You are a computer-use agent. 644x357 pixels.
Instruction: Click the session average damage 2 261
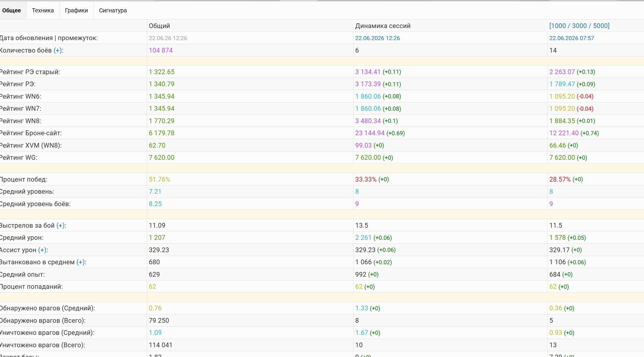[x=363, y=238]
